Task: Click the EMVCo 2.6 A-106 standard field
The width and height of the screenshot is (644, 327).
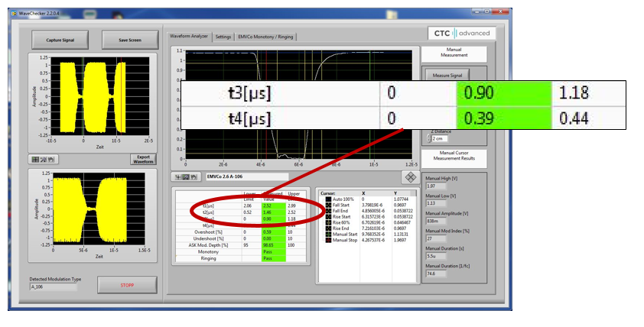Action: coord(247,176)
